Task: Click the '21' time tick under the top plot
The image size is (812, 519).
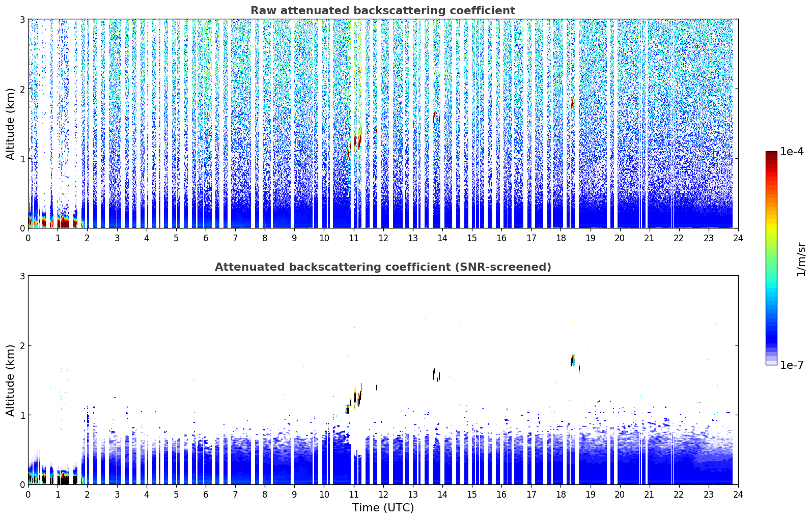Action: [649, 238]
